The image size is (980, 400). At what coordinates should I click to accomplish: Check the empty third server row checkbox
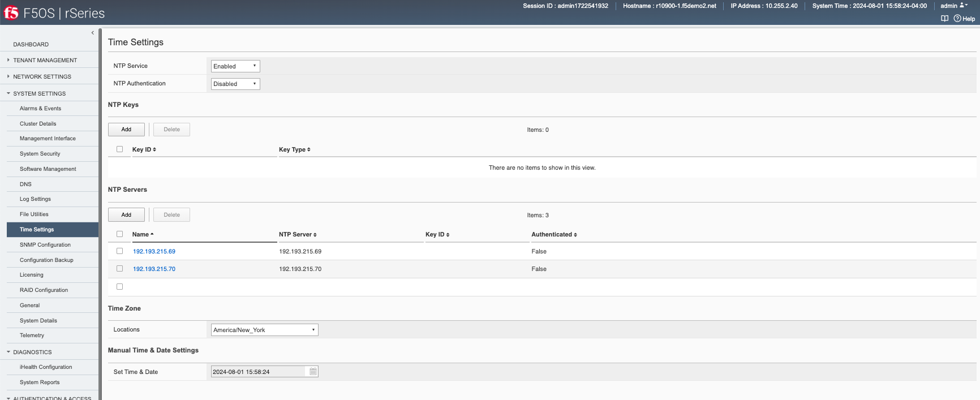click(x=119, y=287)
